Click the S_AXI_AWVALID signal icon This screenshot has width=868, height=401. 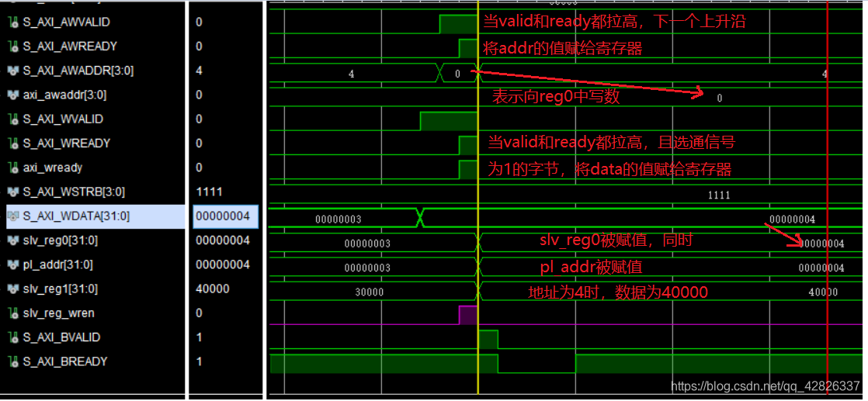click(x=13, y=22)
